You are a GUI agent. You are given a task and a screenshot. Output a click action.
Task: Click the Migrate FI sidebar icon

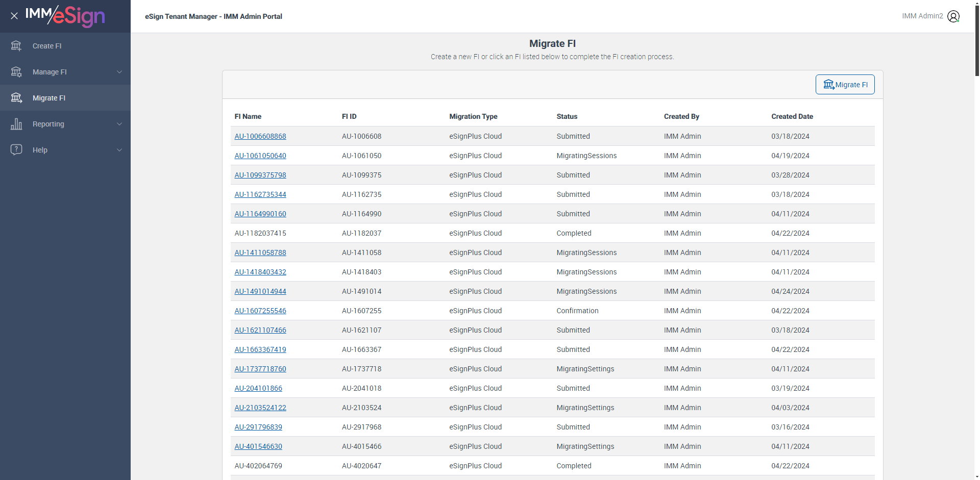click(x=16, y=98)
